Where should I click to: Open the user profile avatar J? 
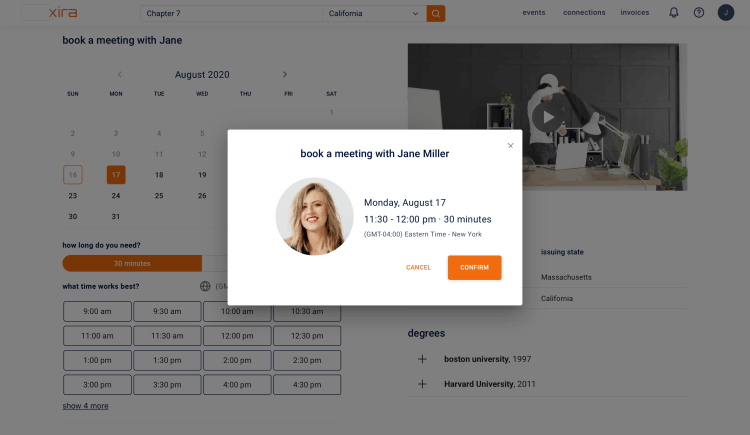pyautogui.click(x=725, y=13)
